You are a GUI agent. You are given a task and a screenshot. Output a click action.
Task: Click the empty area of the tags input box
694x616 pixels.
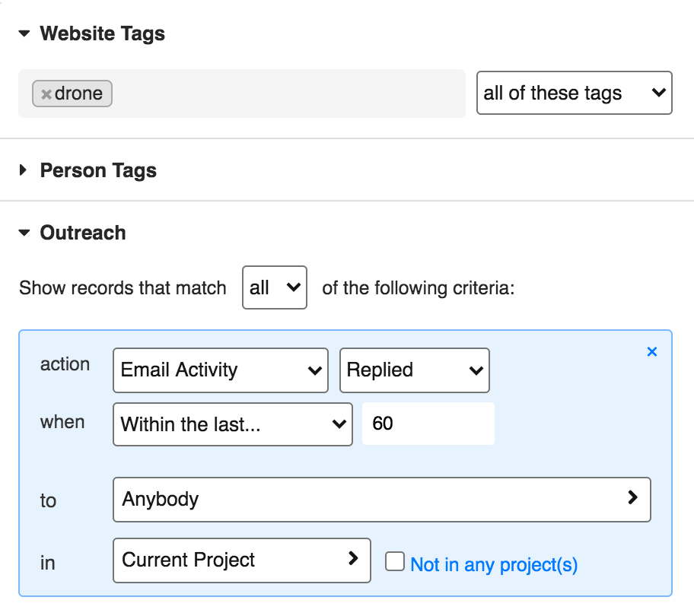pyautogui.click(x=289, y=94)
